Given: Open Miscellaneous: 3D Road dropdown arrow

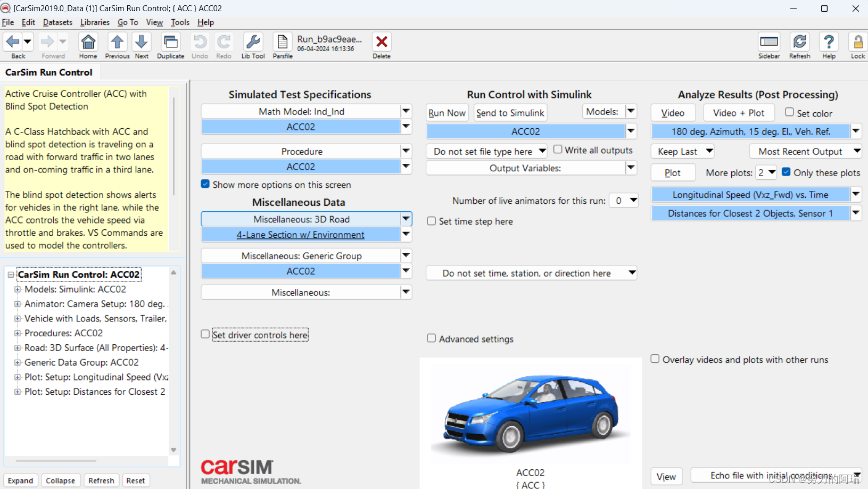Looking at the screenshot, I should [406, 219].
